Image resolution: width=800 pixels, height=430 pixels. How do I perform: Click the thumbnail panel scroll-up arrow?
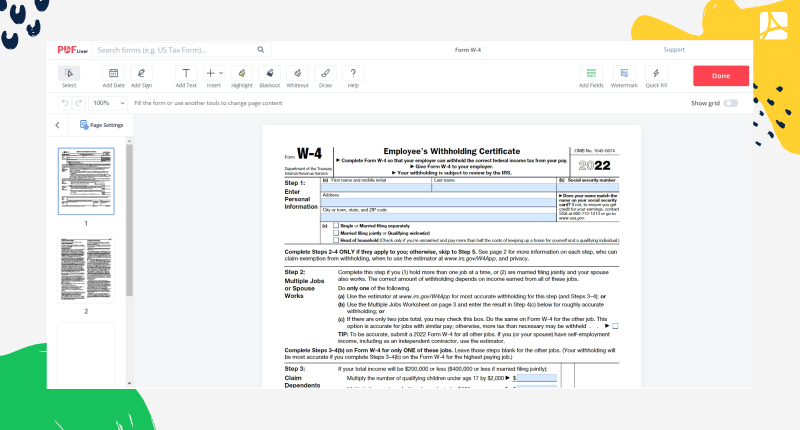pos(129,141)
